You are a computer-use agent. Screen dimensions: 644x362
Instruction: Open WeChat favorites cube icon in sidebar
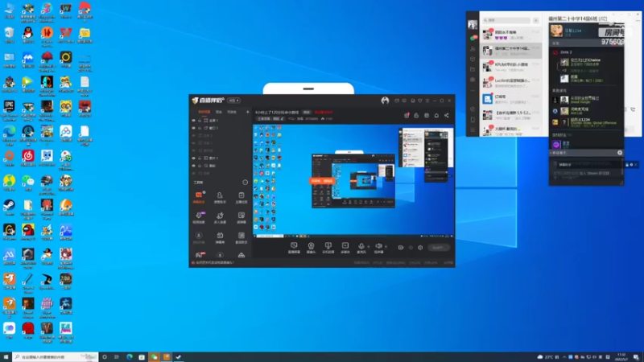pos(473,59)
